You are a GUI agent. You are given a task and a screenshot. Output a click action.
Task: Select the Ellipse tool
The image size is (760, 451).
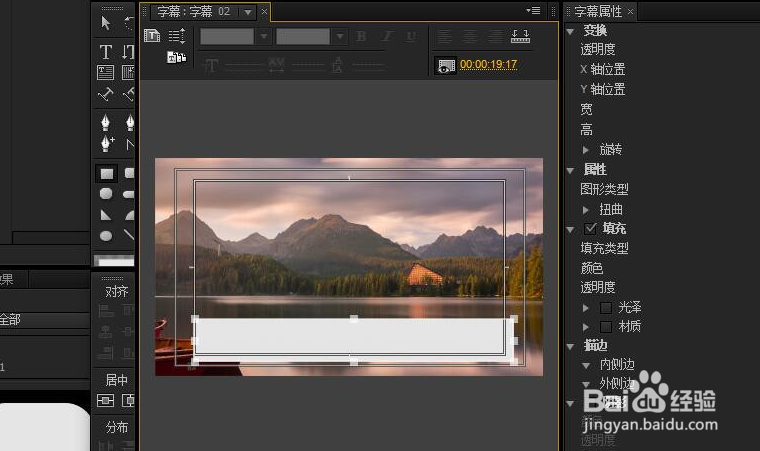(x=106, y=236)
